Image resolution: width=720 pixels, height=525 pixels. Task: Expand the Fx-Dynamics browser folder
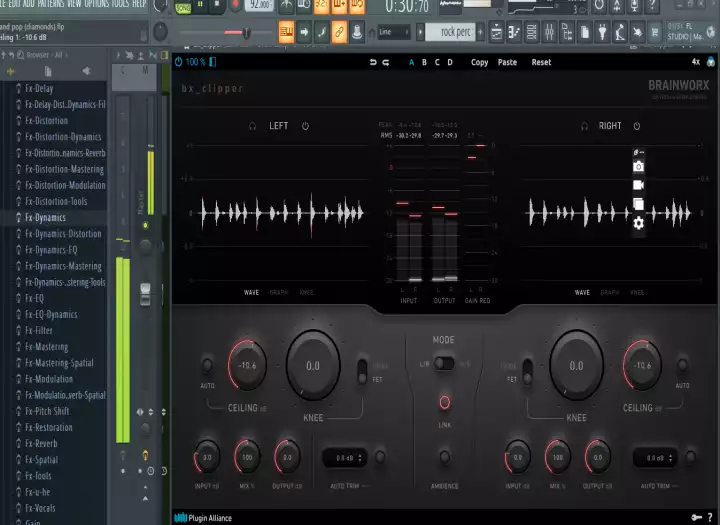[45, 218]
